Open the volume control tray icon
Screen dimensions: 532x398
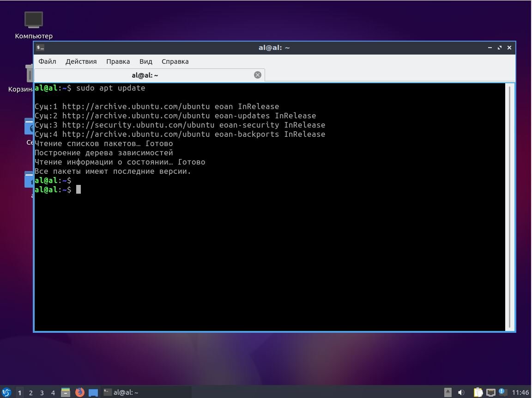click(461, 392)
